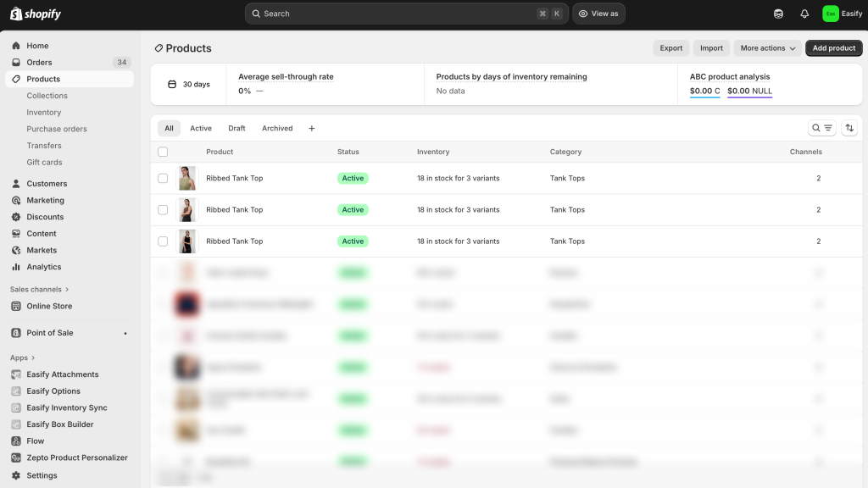This screenshot has width=868, height=488.
Task: Open the Flow app in sidebar
Action: (x=36, y=441)
